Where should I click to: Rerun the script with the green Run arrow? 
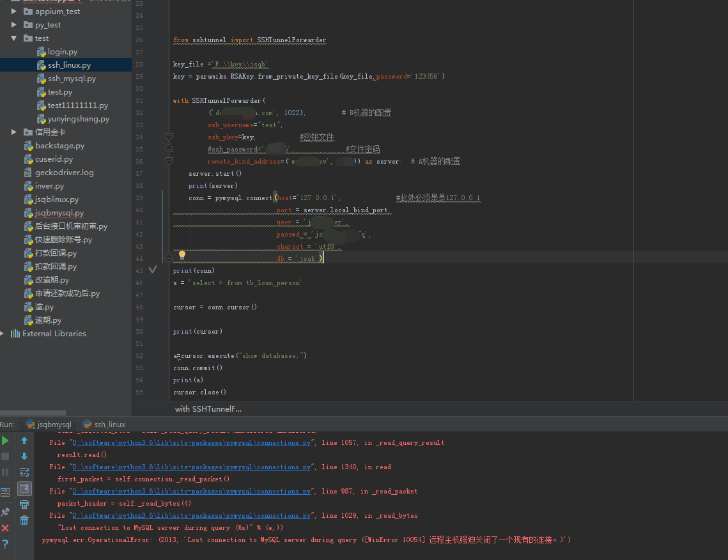click(x=5, y=440)
